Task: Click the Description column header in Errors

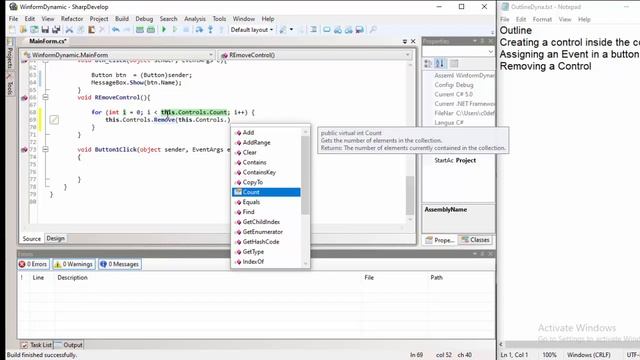Action: click(x=72, y=278)
